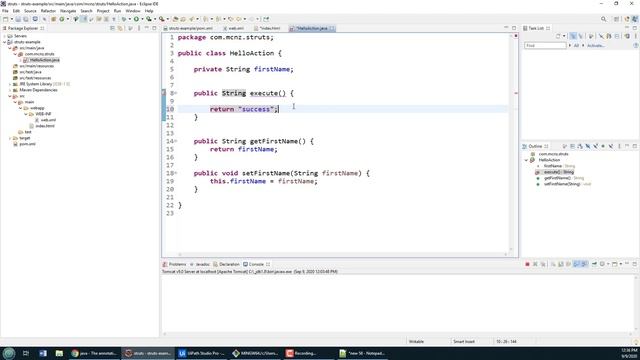This screenshot has height=360, width=640.
Task: Select web.xml in Package Explorer tree
Action: (x=48, y=120)
